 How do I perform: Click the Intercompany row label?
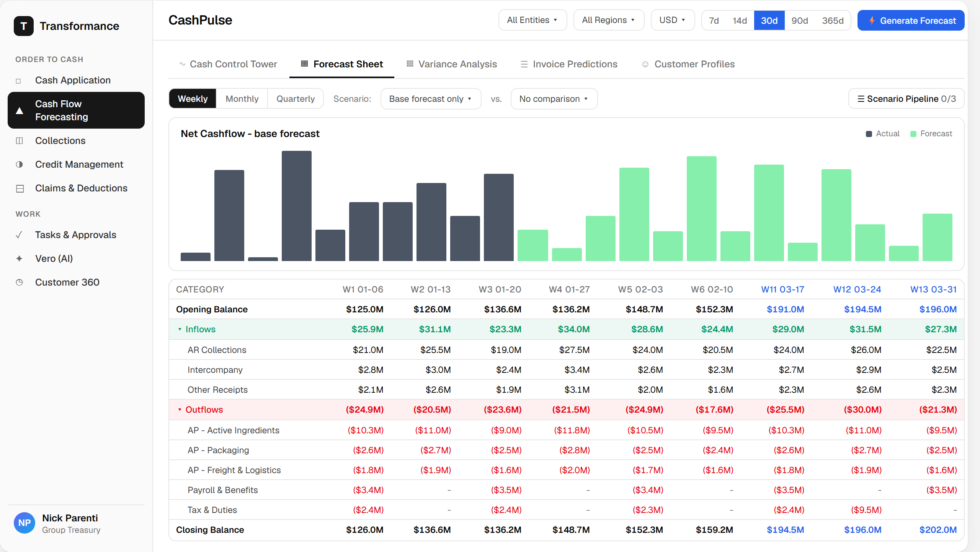point(215,370)
